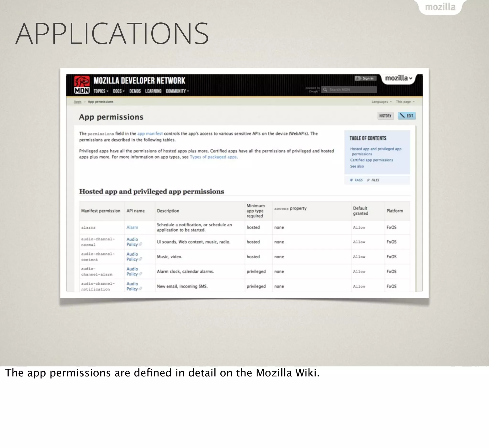Click the Table of Contents heading
489x448 pixels.
click(368, 138)
